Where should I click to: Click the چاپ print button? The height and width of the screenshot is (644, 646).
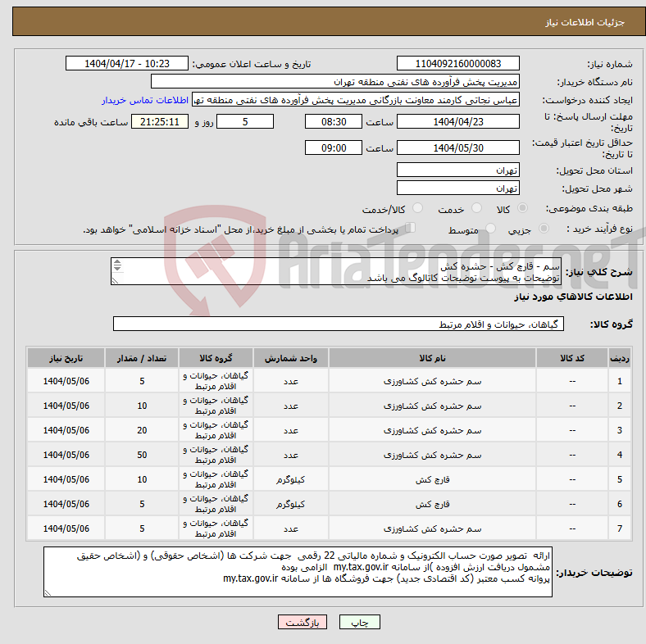coord(360,622)
